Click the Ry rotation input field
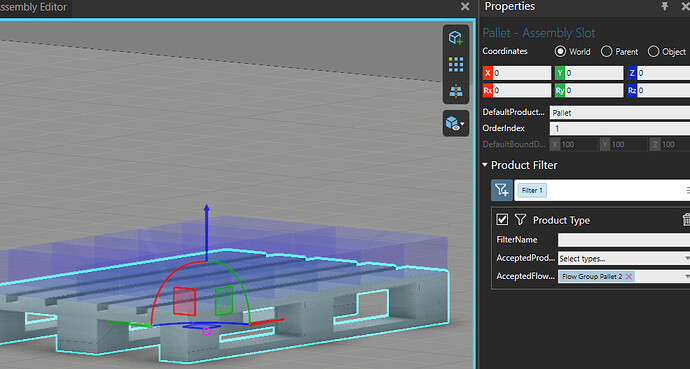 [x=594, y=91]
